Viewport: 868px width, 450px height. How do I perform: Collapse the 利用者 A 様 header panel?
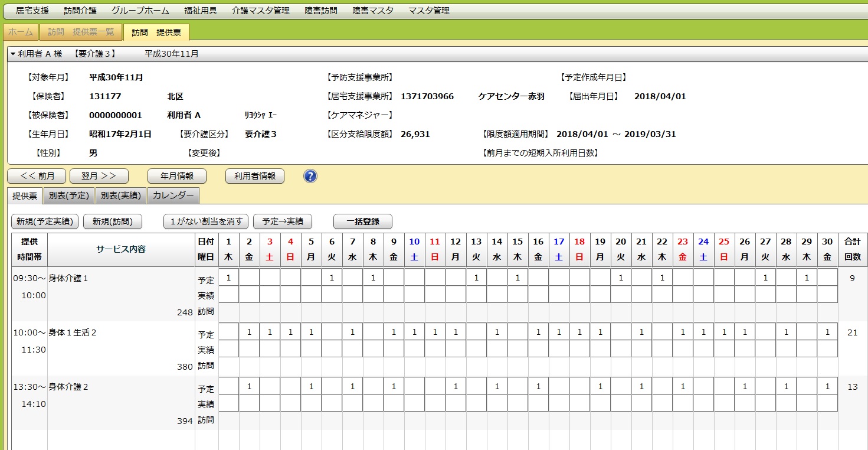click(13, 54)
